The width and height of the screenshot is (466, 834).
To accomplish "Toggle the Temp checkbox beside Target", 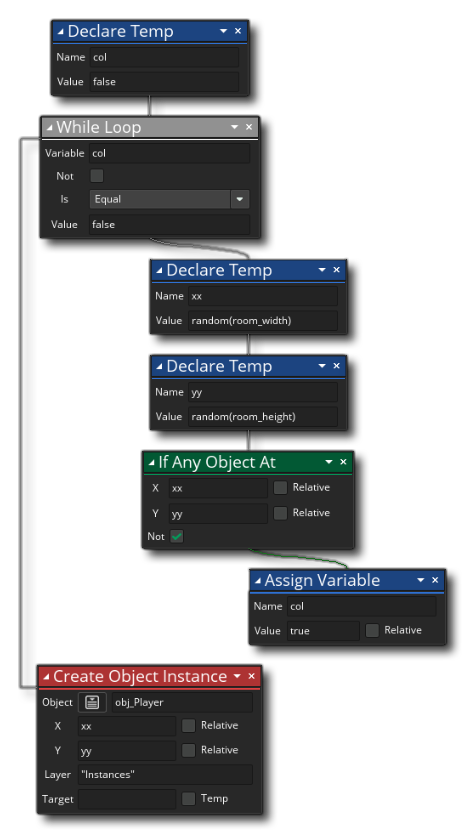I will [x=189, y=799].
